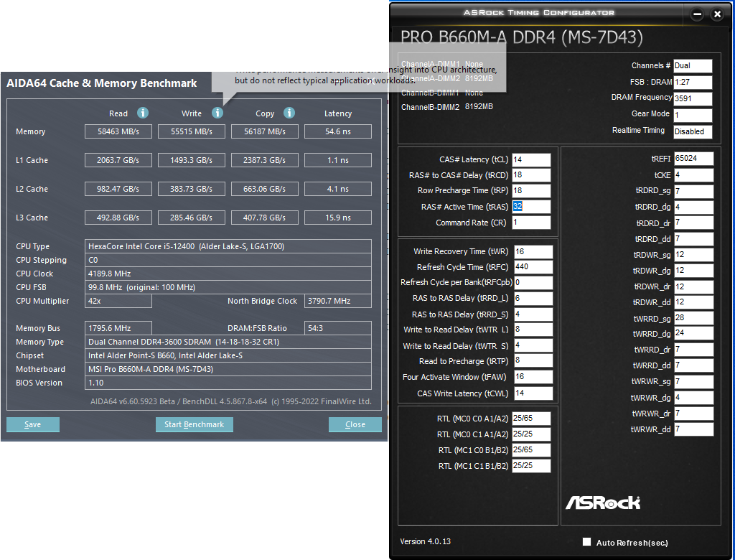735x560 pixels.
Task: Click the Memory Write value 55515 MB/s
Action: (191, 132)
